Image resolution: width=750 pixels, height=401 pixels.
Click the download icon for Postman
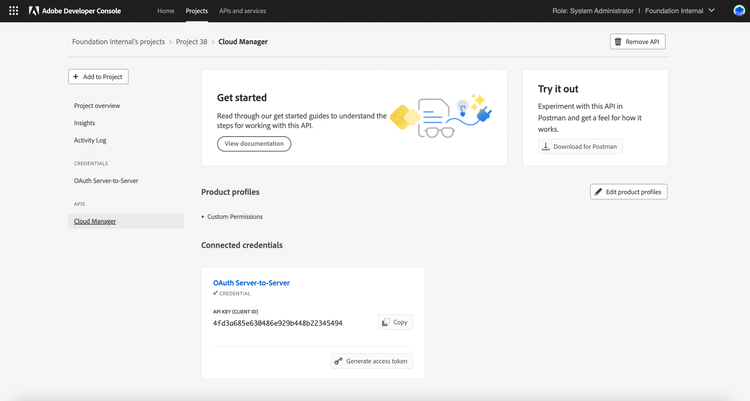[545, 146]
